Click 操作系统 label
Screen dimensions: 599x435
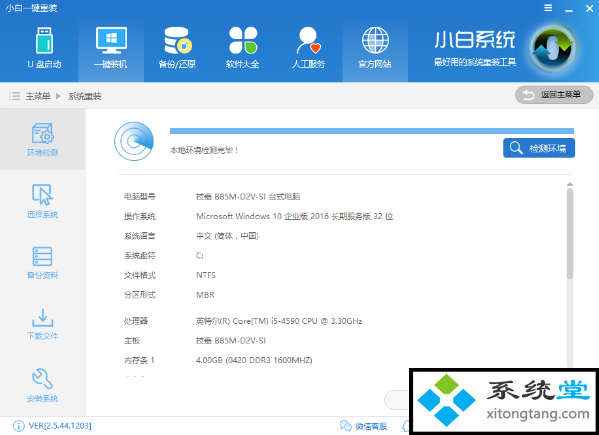140,216
